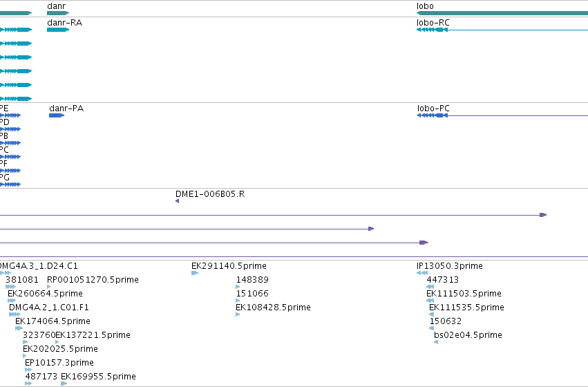588x387 pixels.
Task: Select the lobo-PC protein feature glyph
Action: [433, 115]
